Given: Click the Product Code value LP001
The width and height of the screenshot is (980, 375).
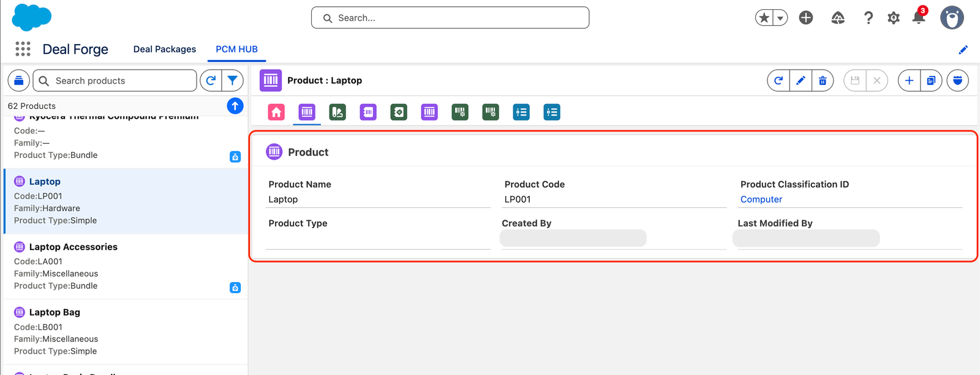Looking at the screenshot, I should pyautogui.click(x=518, y=199).
